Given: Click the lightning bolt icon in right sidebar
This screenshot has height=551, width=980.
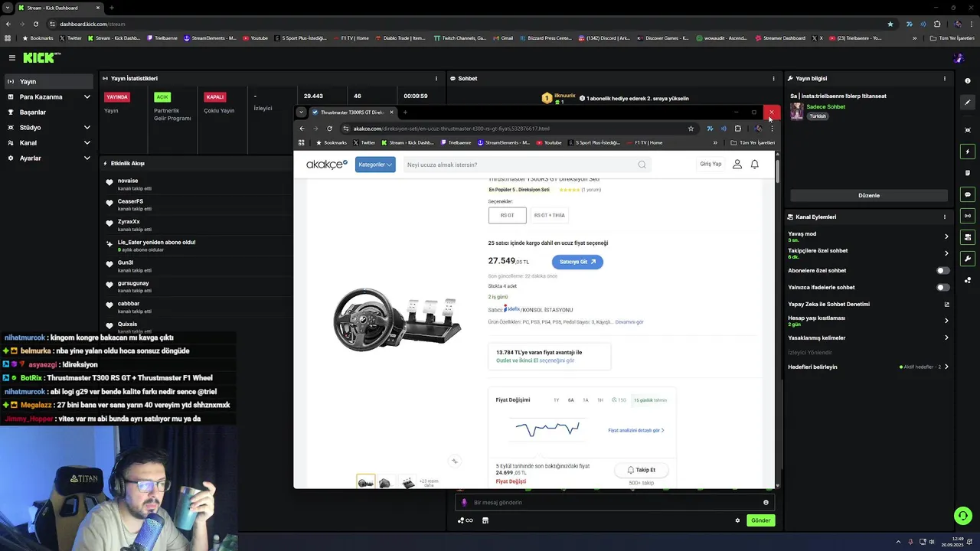Looking at the screenshot, I should [x=968, y=152].
